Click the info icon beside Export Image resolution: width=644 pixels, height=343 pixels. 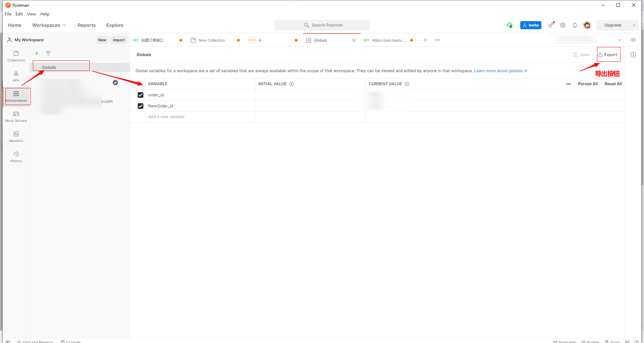point(633,55)
